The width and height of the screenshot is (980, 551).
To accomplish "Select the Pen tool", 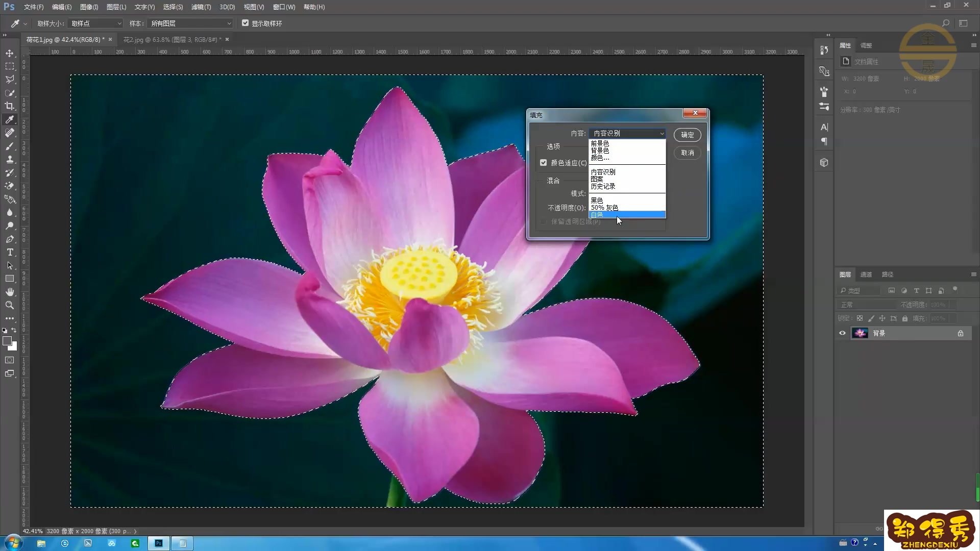I will pos(10,239).
